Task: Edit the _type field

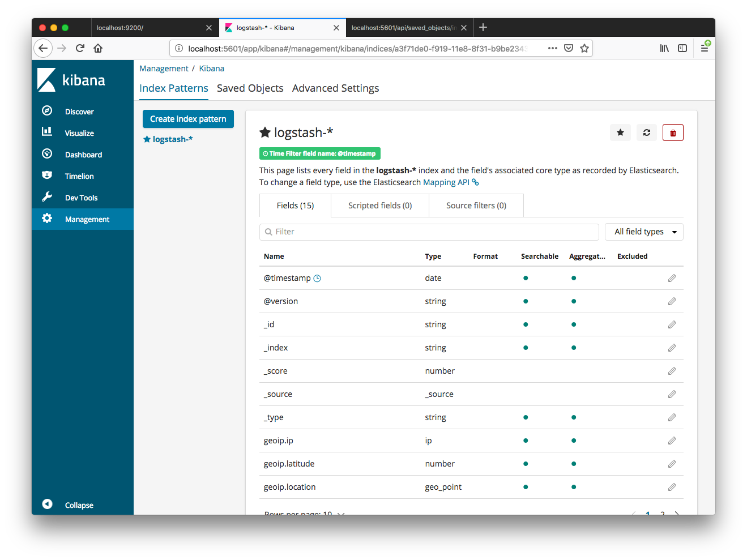Action: (672, 417)
